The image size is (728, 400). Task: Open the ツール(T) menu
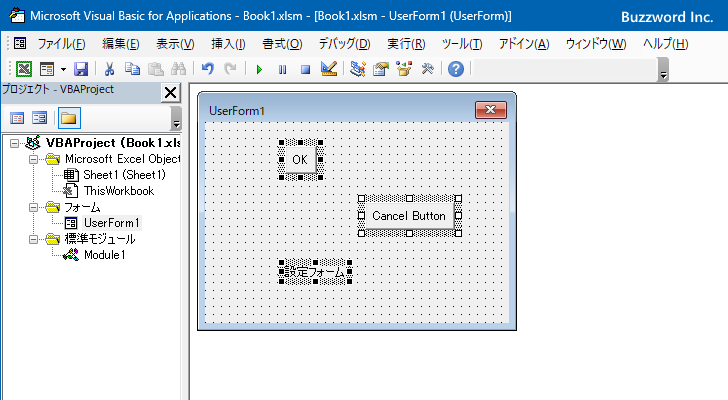click(x=462, y=44)
